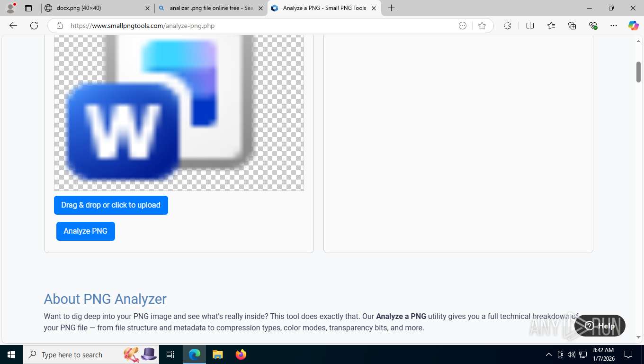The height and width of the screenshot is (364, 644).
Task: Close the Analyze a PNG tab
Action: click(374, 8)
